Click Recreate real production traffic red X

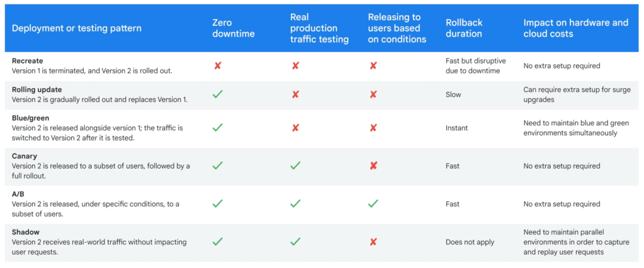(x=295, y=65)
